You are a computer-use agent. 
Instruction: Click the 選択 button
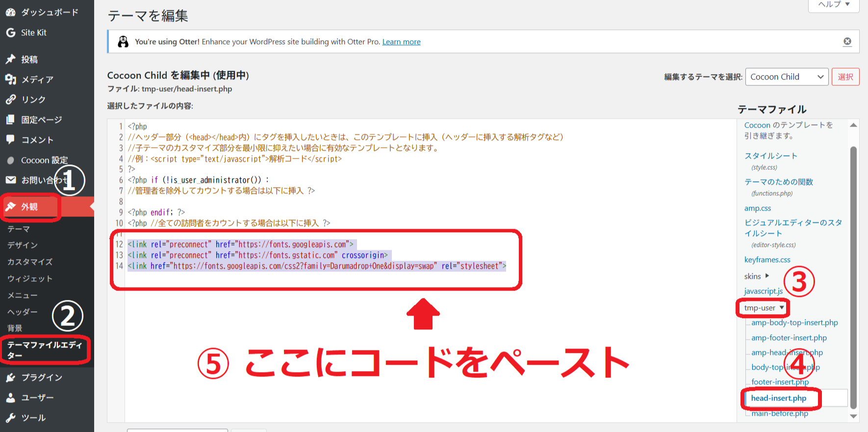coord(845,77)
